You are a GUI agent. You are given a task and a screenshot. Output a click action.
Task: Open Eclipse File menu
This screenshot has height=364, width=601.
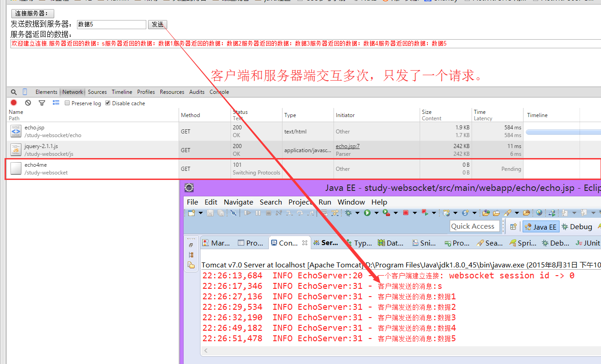(192, 202)
